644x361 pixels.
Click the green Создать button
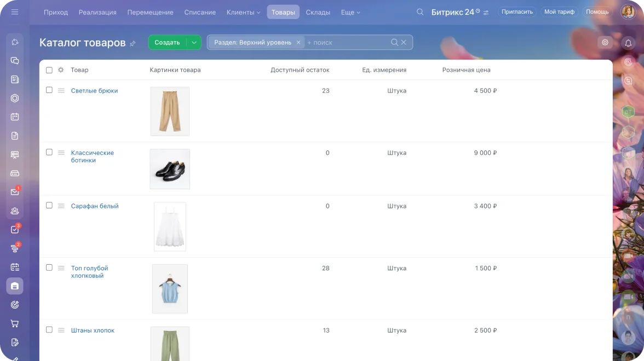point(167,42)
